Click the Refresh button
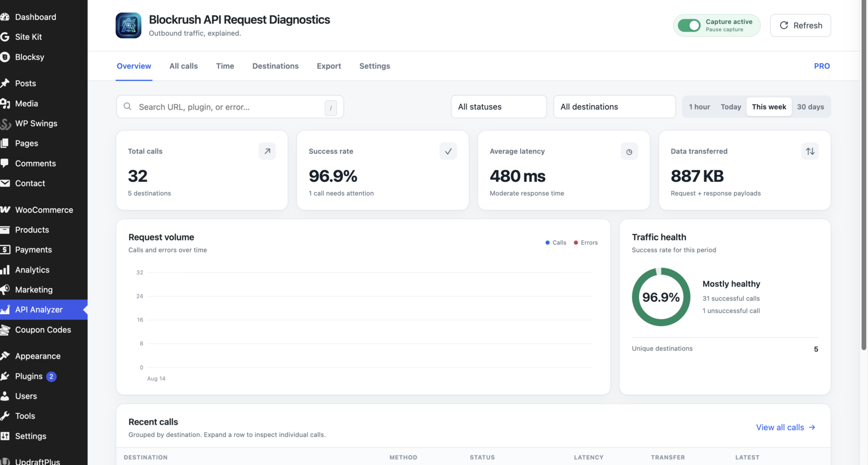This screenshot has height=465, width=868. pyautogui.click(x=800, y=26)
